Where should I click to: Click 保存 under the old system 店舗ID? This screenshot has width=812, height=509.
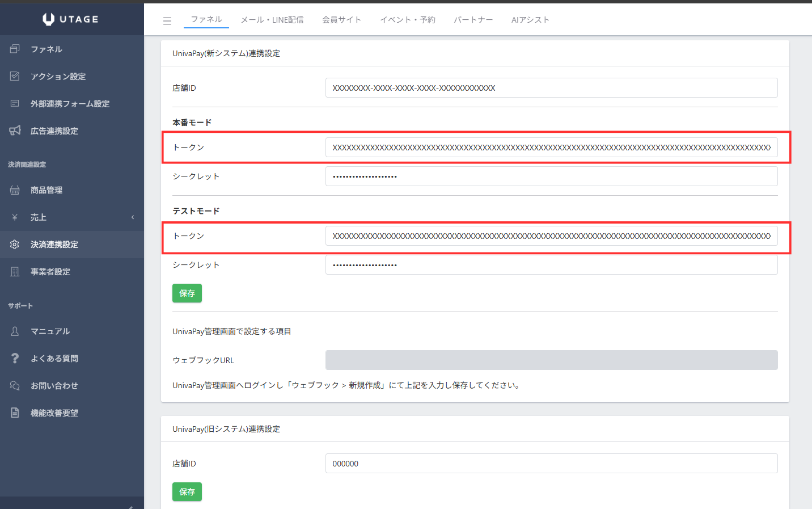point(187,492)
